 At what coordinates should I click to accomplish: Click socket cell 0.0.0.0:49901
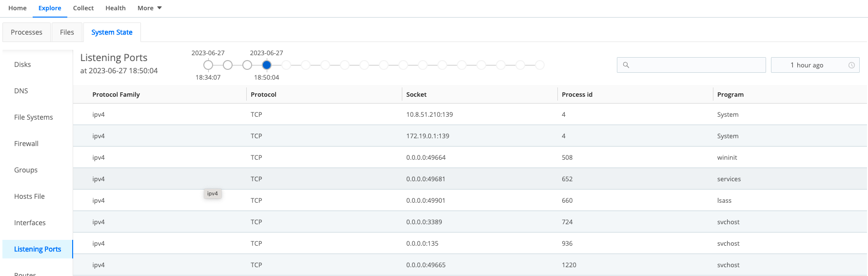426,200
